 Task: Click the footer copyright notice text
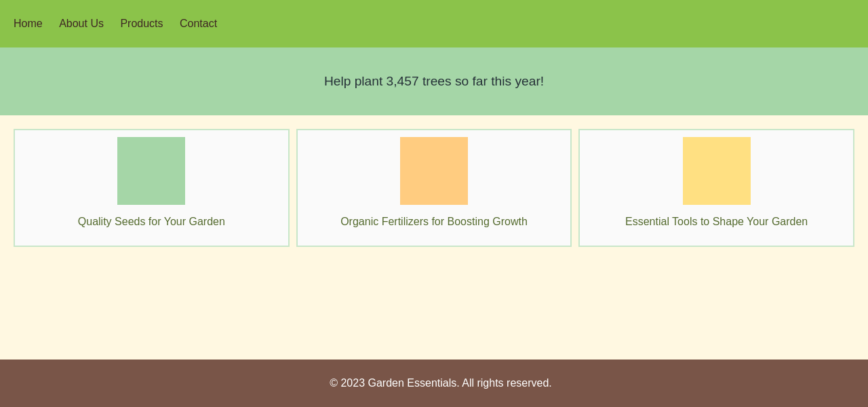coord(441,383)
